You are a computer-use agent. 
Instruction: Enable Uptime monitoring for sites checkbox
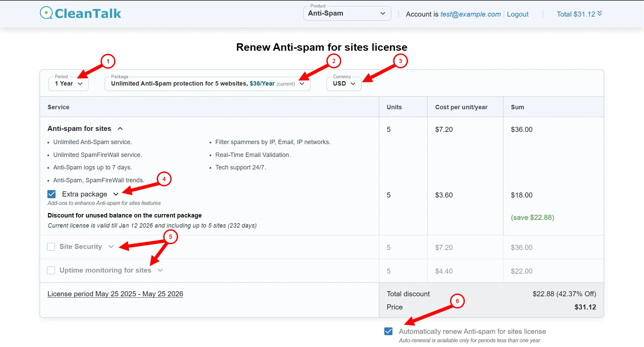coord(51,270)
